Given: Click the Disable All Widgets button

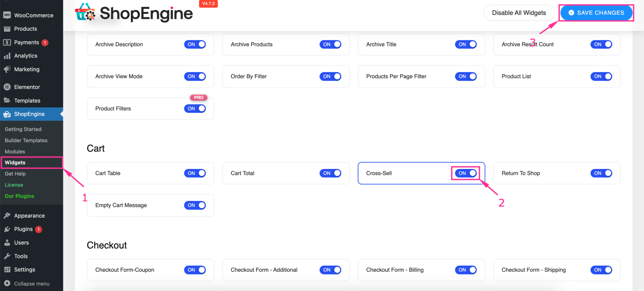Looking at the screenshot, I should (519, 13).
